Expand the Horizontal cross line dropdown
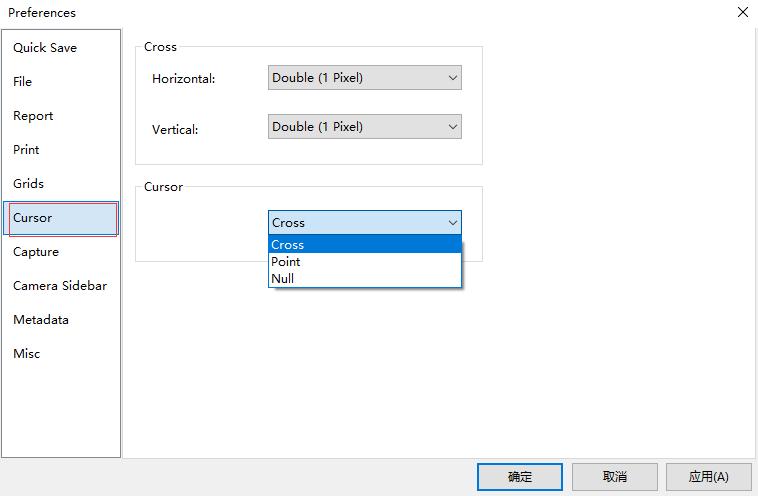 (364, 78)
